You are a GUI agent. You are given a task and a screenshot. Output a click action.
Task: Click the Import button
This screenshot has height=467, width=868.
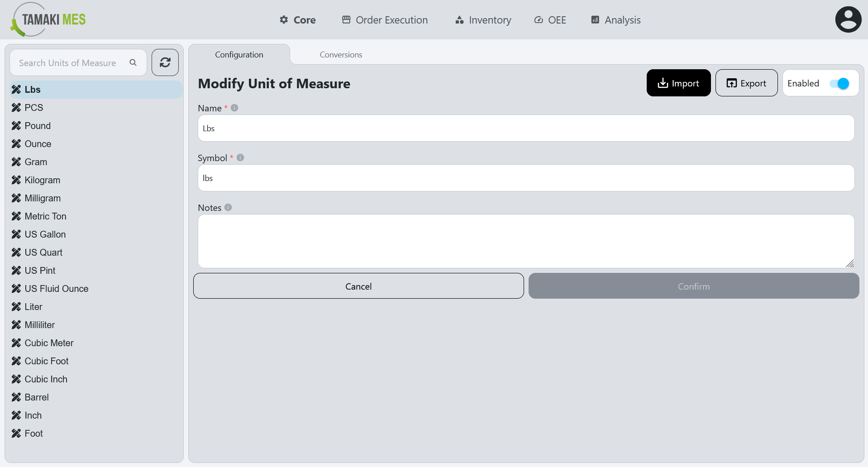678,83
